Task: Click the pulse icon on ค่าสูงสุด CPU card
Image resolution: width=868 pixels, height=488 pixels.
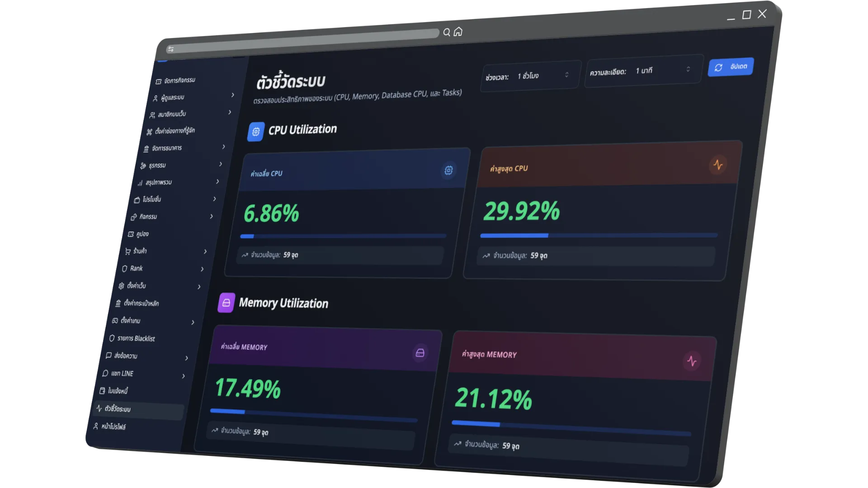Action: (x=718, y=165)
